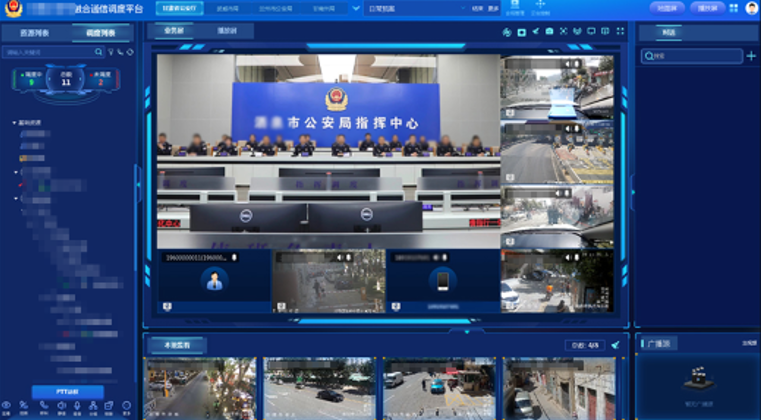Mute speaker on bottom-right video tile

[x=567, y=258]
